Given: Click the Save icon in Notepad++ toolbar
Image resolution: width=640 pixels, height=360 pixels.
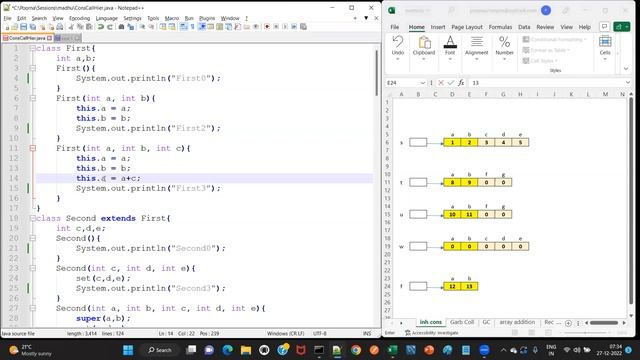Looking at the screenshot, I should pyautogui.click(x=23, y=27).
